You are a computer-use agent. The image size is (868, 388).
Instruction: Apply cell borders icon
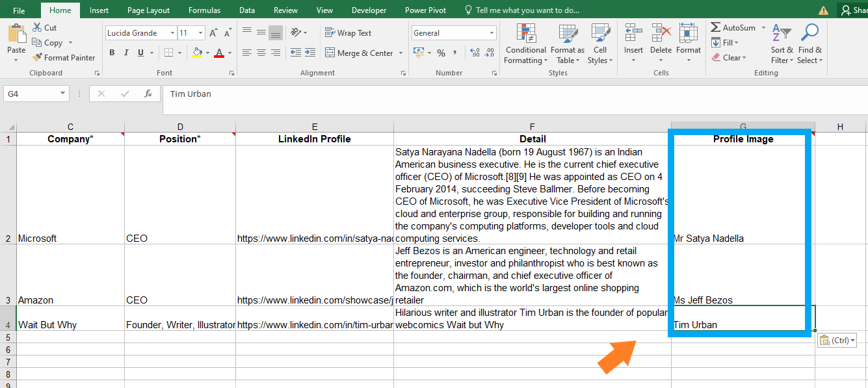pyautogui.click(x=168, y=53)
